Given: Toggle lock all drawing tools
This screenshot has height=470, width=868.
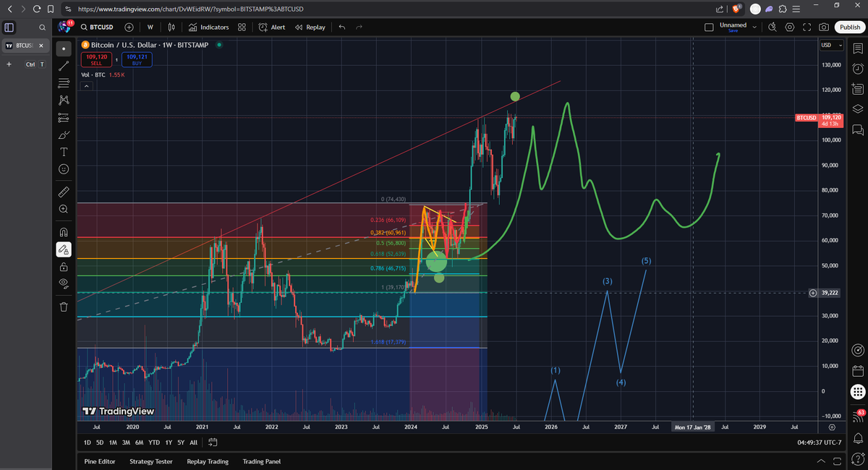Looking at the screenshot, I should (64, 266).
